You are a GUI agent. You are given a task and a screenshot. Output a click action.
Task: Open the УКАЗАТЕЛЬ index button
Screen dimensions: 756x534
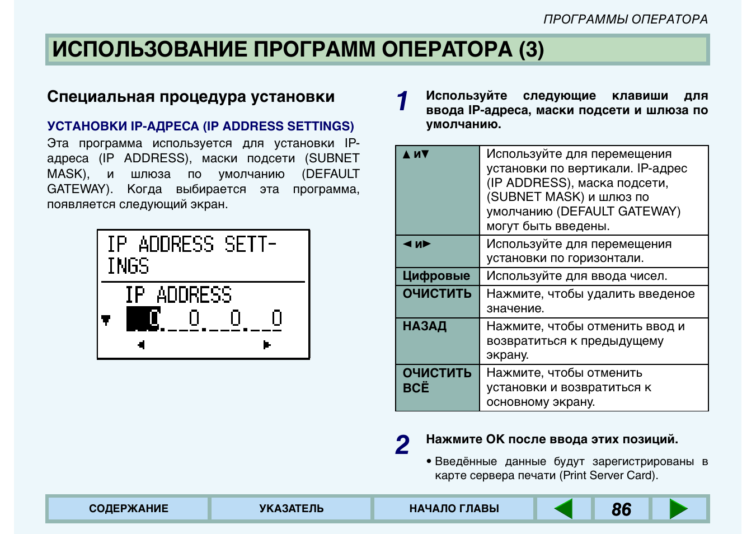click(291, 509)
